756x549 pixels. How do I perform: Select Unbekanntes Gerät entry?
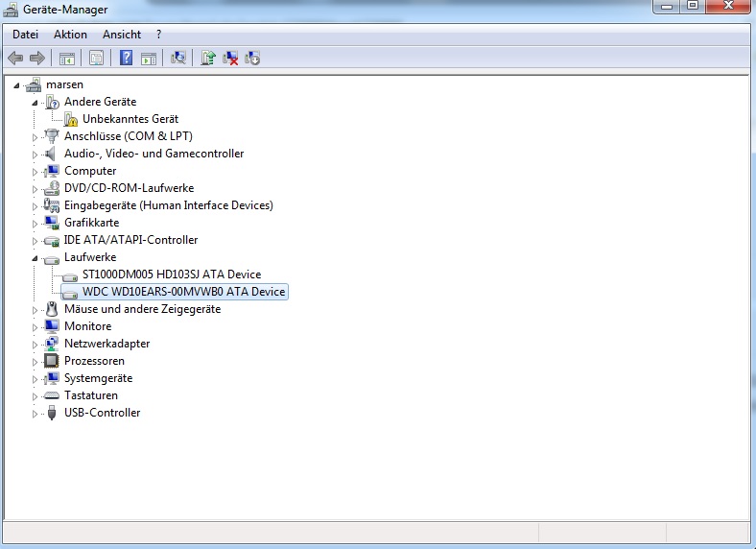[130, 119]
